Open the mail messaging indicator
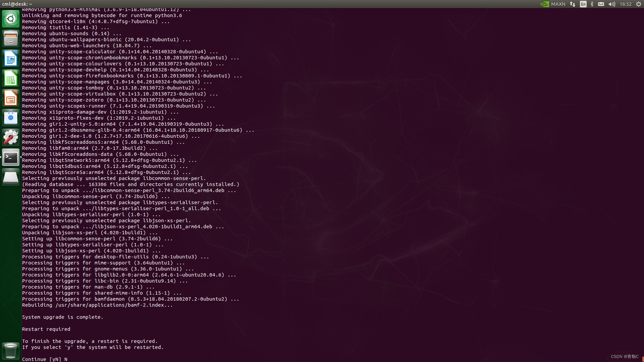644x362 pixels. pyautogui.click(x=601, y=4)
